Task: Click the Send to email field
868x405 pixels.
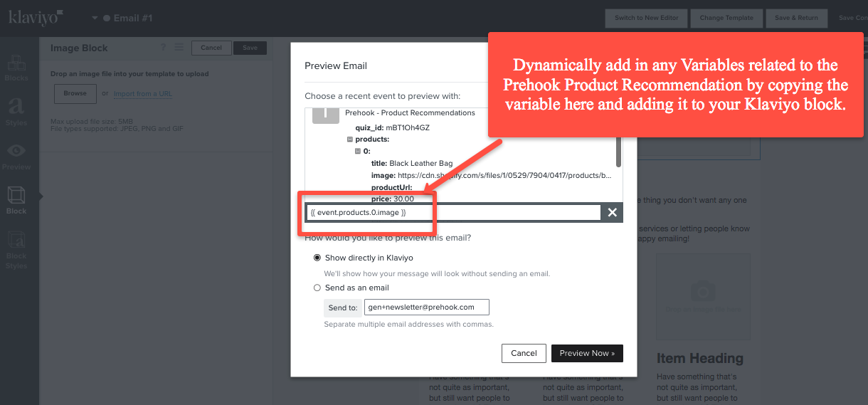Action: [426, 307]
